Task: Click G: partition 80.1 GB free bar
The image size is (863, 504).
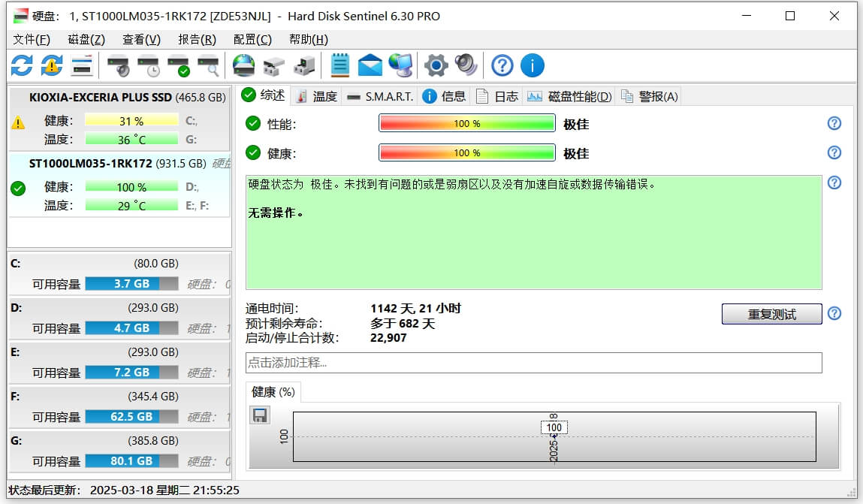Action: click(x=131, y=460)
